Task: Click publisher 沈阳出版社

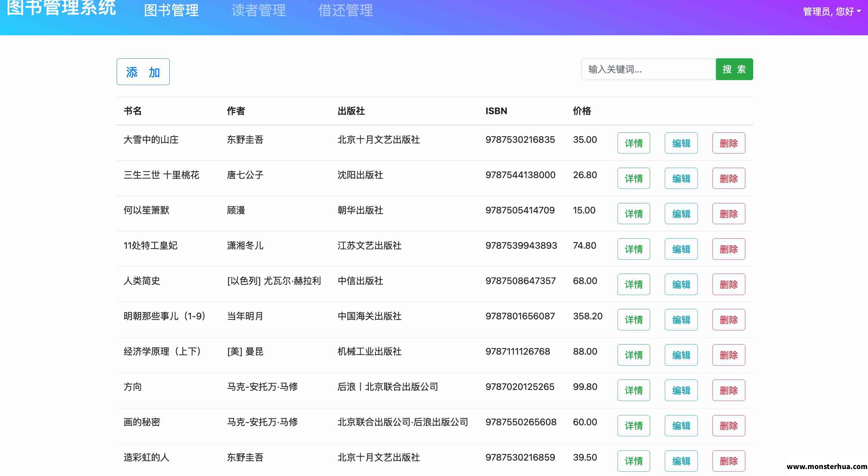Action: pyautogui.click(x=360, y=175)
